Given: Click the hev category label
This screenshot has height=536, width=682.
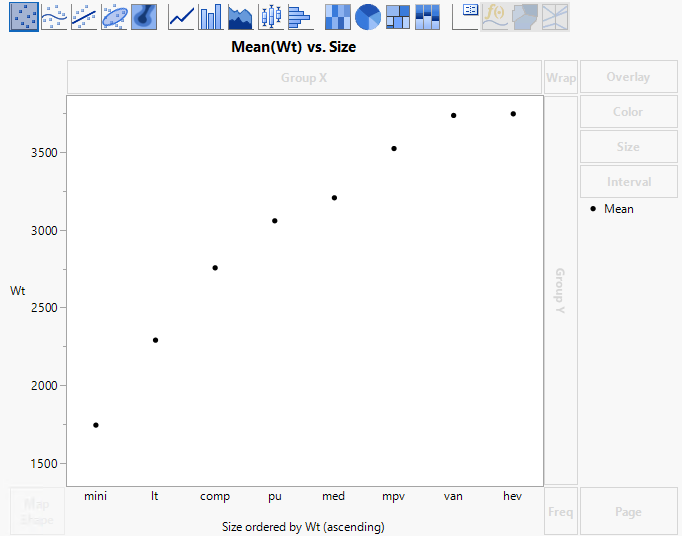Looking at the screenshot, I should (x=512, y=496).
